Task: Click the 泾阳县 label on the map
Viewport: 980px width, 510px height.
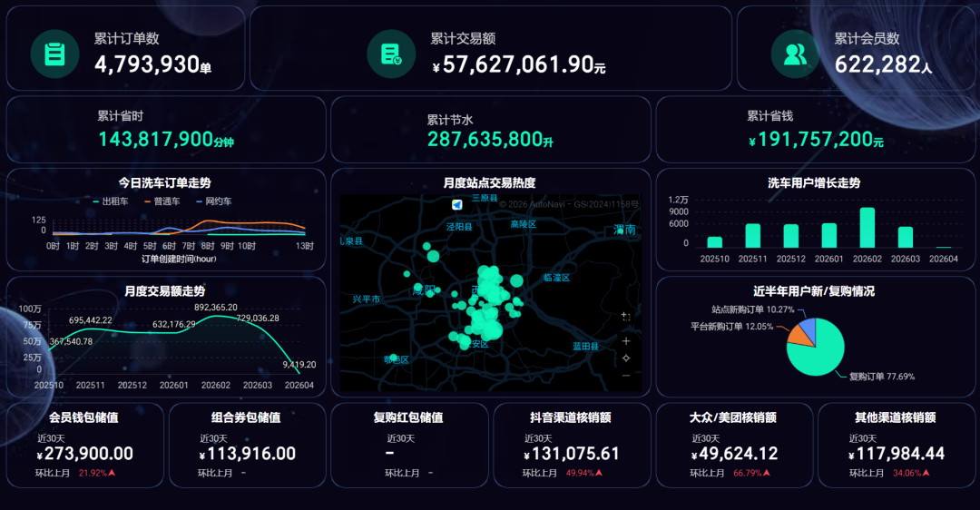Action: pyautogui.click(x=459, y=227)
